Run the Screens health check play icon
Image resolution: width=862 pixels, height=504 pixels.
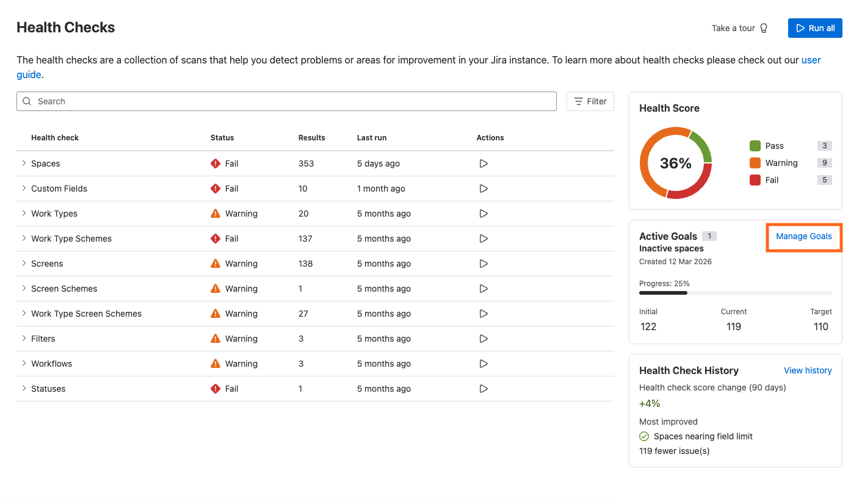[x=484, y=264]
